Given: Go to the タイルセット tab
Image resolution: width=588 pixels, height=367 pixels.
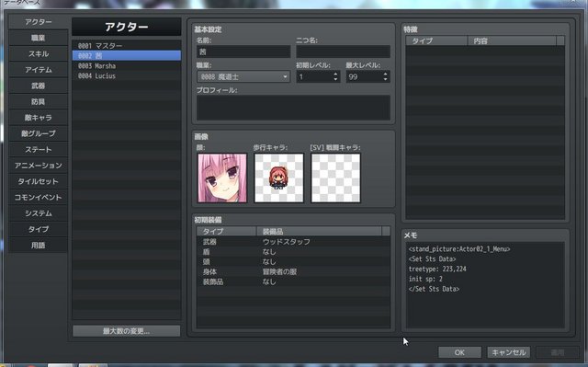Looking at the screenshot, I should (x=39, y=181).
